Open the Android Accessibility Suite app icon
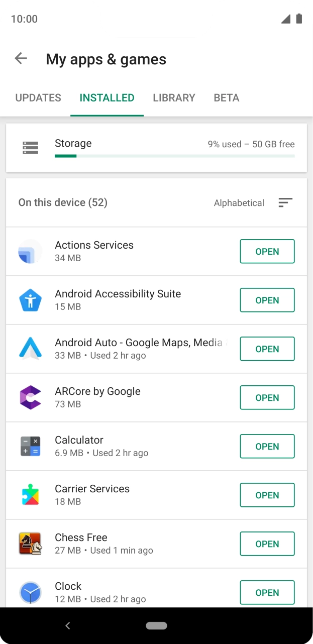 [x=30, y=300]
